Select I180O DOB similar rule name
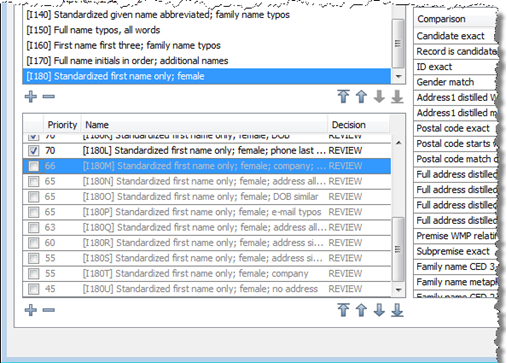This screenshot has width=507, height=363. pyautogui.click(x=200, y=197)
